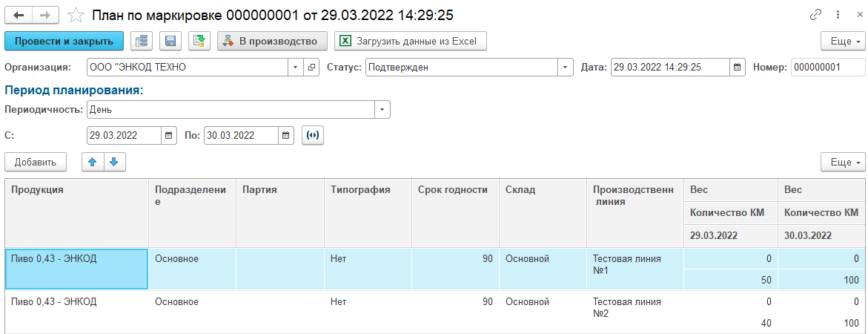This screenshot has width=868, height=334.
Task: Open calendar picker for end date По
Action: 286,136
